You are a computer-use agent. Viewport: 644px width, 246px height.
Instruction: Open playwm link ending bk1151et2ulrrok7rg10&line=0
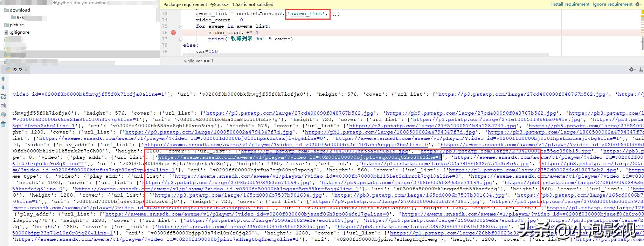317,176
